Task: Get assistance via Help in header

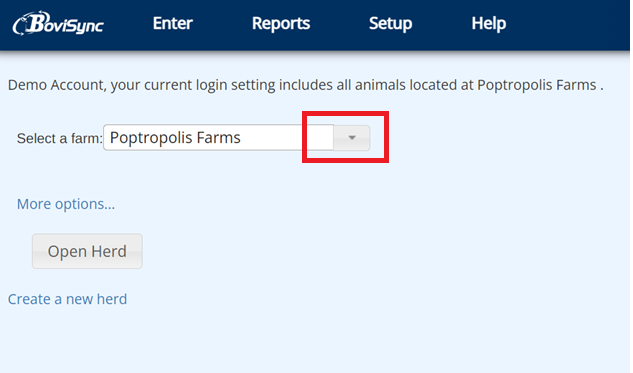Action: tap(489, 23)
